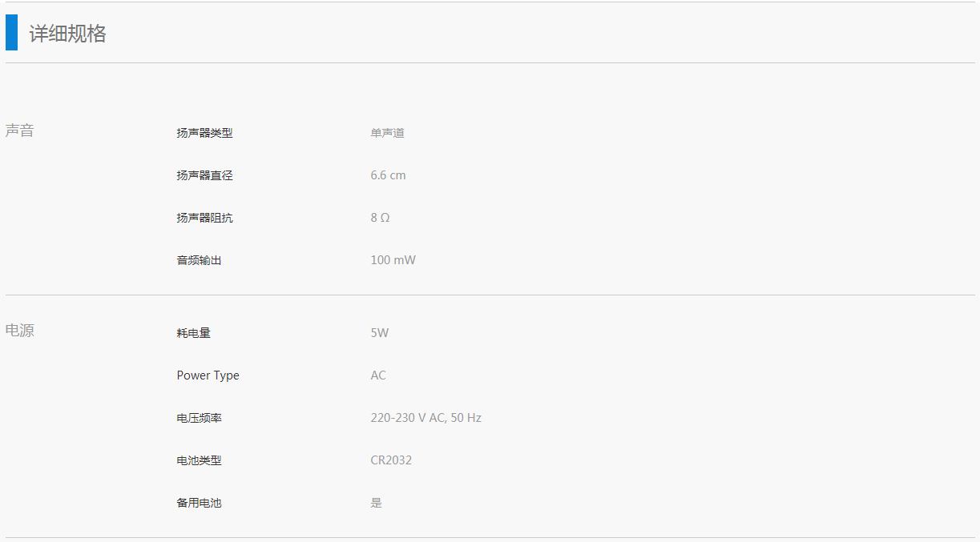Screen dimensions: 980x542
Task: Click the 100 mW value
Action: point(393,260)
